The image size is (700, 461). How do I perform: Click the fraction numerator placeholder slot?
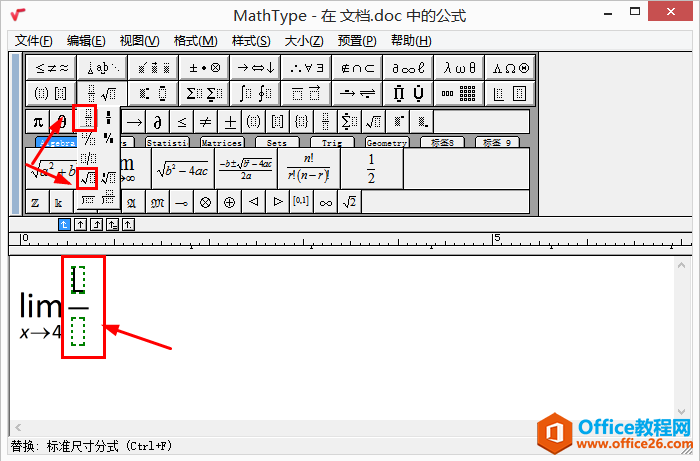coord(78,280)
